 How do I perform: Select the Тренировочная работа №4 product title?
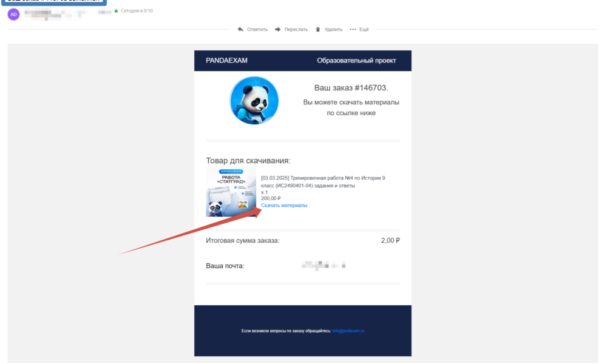[323, 182]
